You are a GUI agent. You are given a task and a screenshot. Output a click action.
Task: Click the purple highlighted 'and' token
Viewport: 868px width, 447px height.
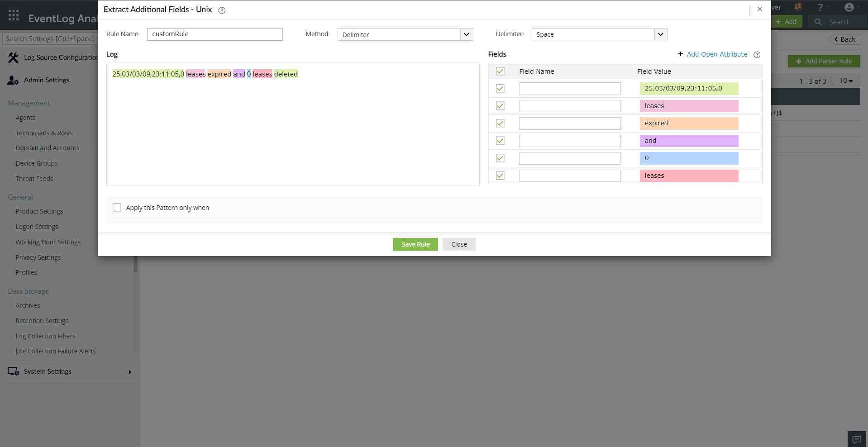239,74
